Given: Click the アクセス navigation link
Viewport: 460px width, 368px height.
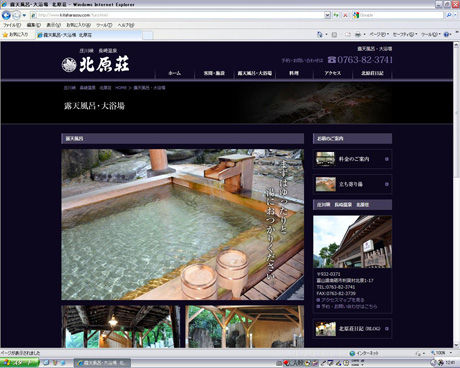Looking at the screenshot, I should (x=333, y=73).
